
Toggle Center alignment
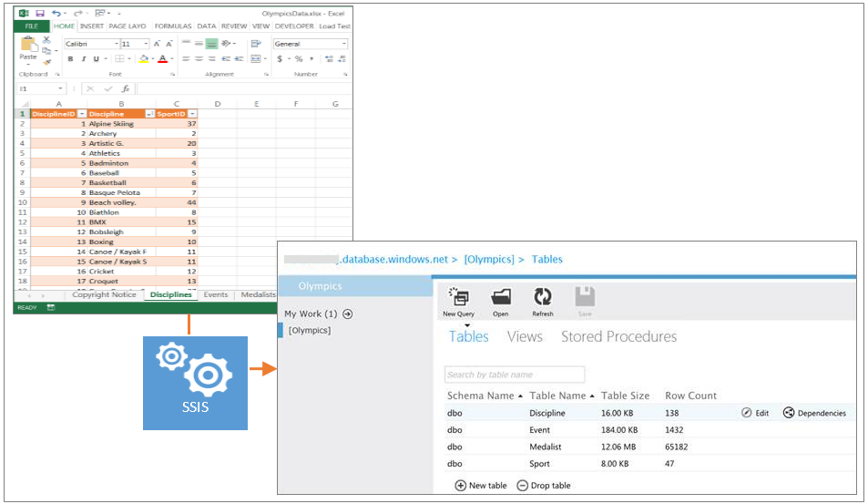pyautogui.click(x=199, y=58)
